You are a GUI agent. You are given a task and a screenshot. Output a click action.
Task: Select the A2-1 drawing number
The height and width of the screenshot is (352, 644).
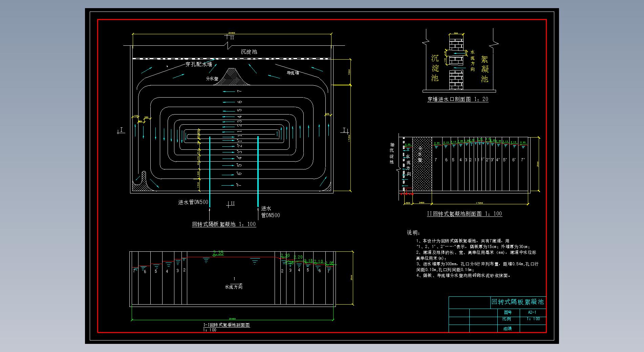click(532, 312)
